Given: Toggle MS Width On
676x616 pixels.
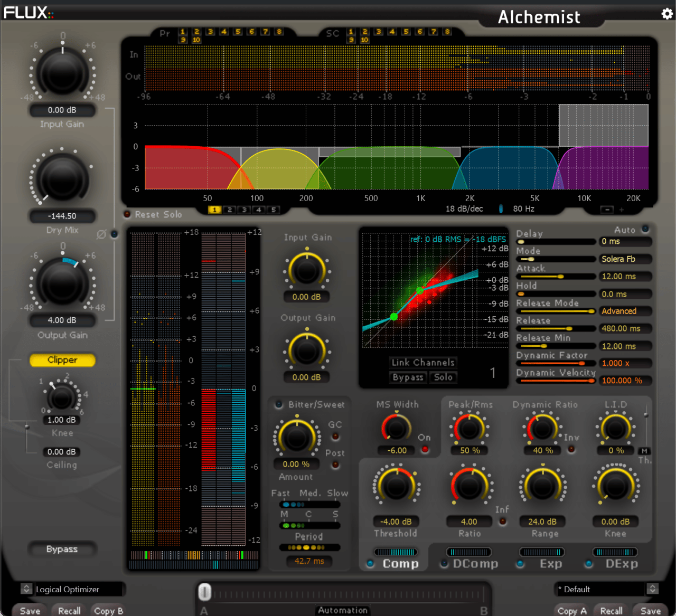Looking at the screenshot, I should point(424,450).
